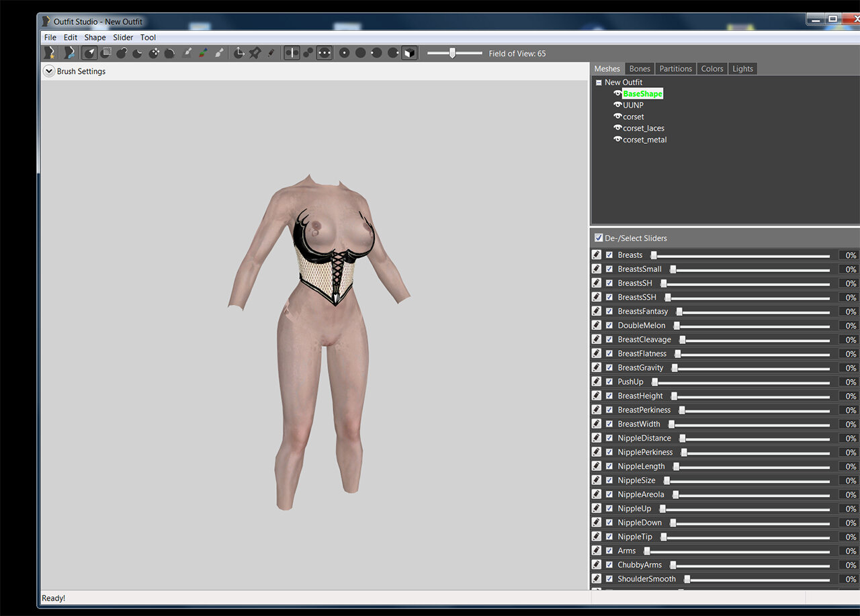
Task: Switch to the Bones tab
Action: pos(640,69)
